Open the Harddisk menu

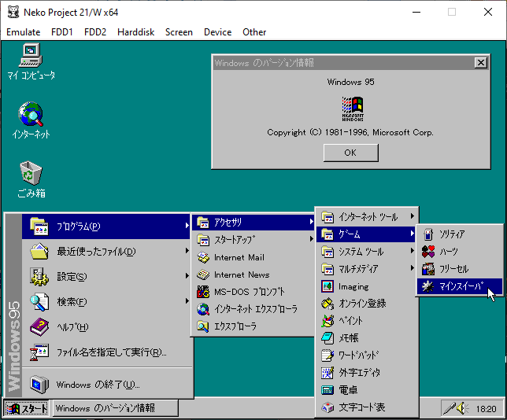click(x=135, y=32)
